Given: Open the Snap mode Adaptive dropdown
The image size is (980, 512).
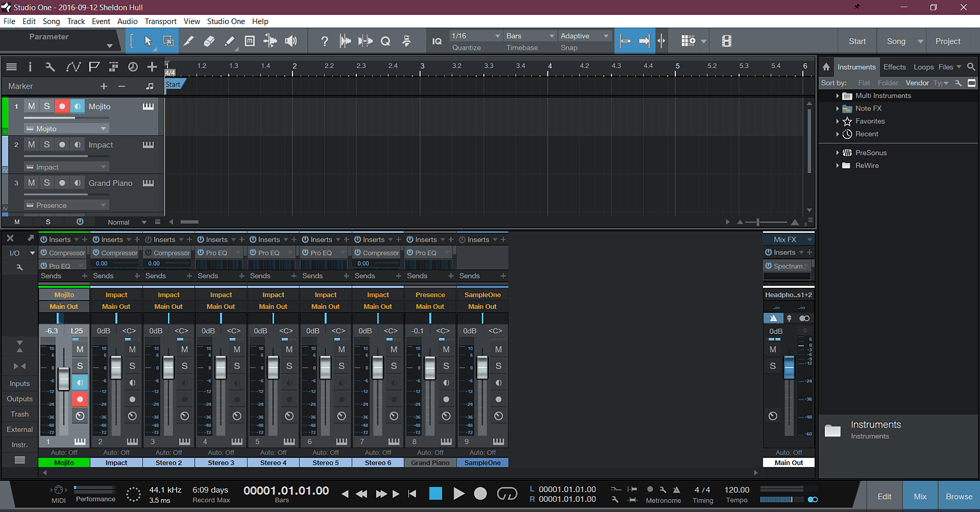Looking at the screenshot, I should click(x=584, y=36).
